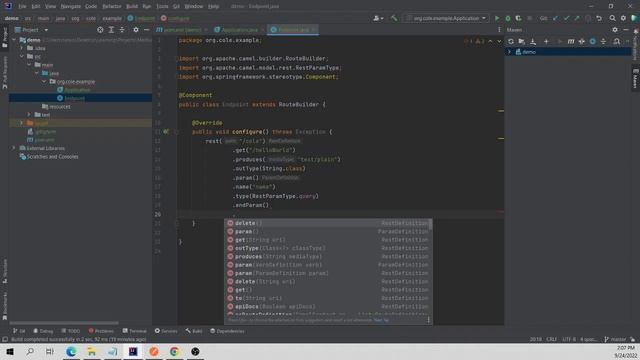
Task: Expand all icon in Project panel
Action: pos(111,30)
